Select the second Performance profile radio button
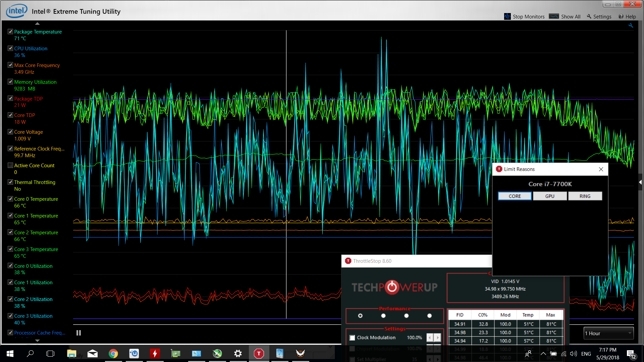The height and width of the screenshot is (362, 644). point(383,316)
